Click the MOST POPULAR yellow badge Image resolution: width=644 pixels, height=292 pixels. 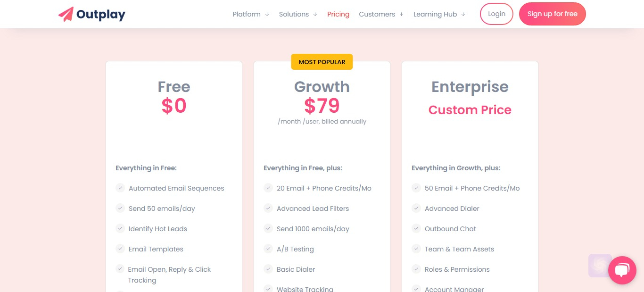[322, 62]
